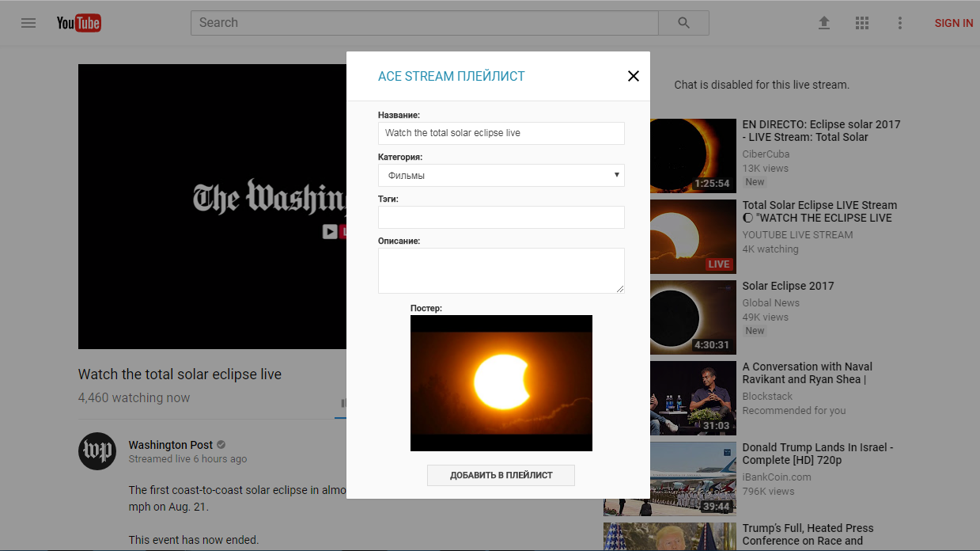Open Trump's Full, Heated Press Conference video

pos(808,534)
